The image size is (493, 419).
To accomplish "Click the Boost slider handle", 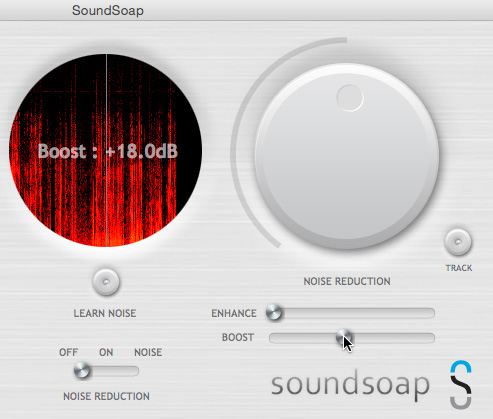I will click(344, 338).
